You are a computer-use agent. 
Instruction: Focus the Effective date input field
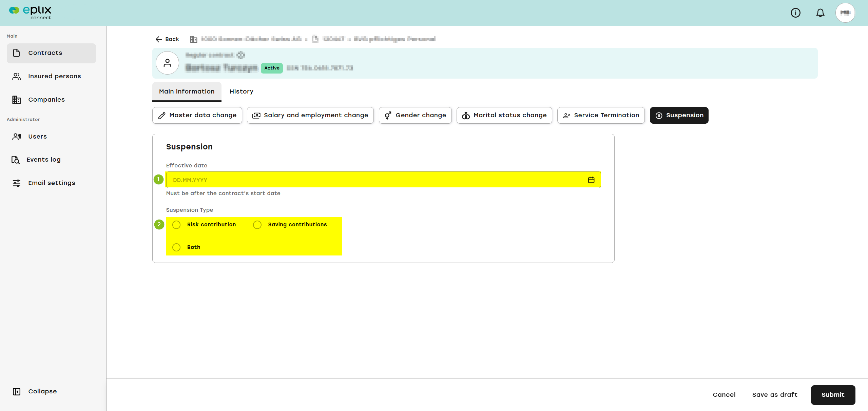pos(383,180)
